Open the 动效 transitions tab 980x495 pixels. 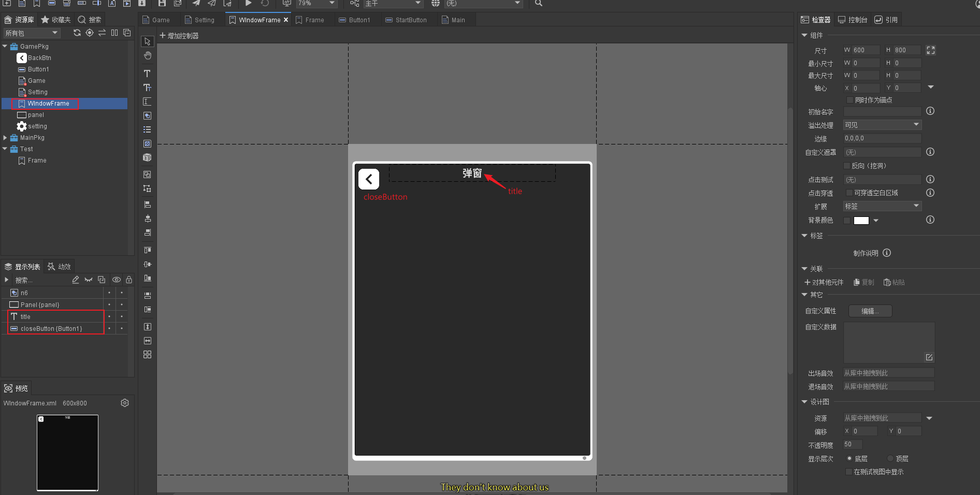[59, 267]
